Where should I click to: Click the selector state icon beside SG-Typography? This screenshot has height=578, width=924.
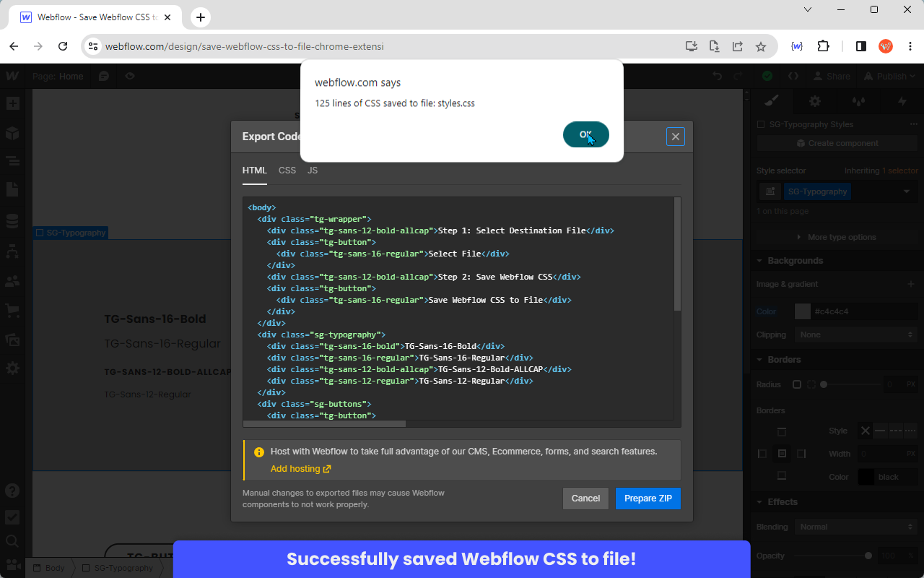pos(770,191)
